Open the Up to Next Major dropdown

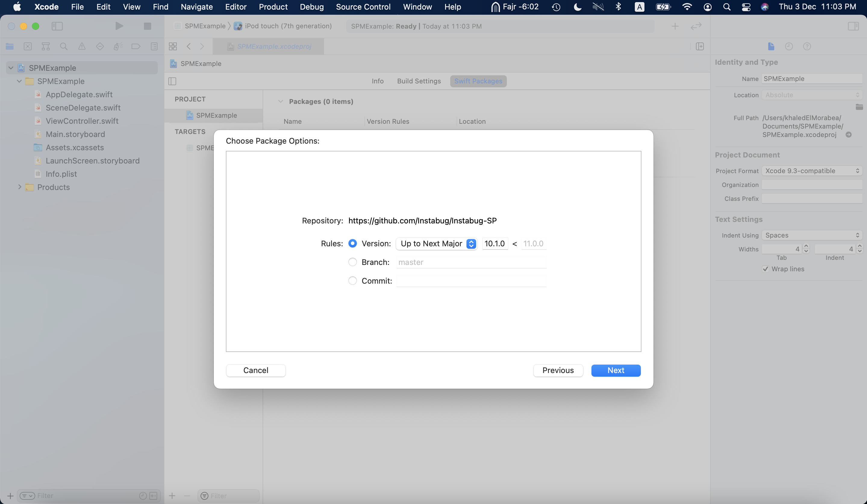436,244
